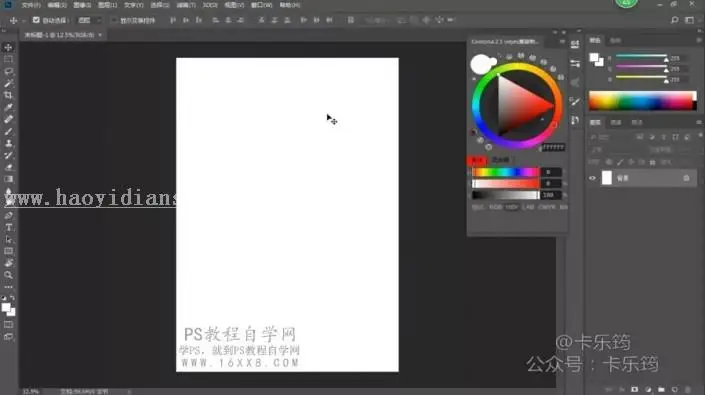Toggle lock position in Layers panel
This screenshot has width=705, height=395.
(x=631, y=162)
